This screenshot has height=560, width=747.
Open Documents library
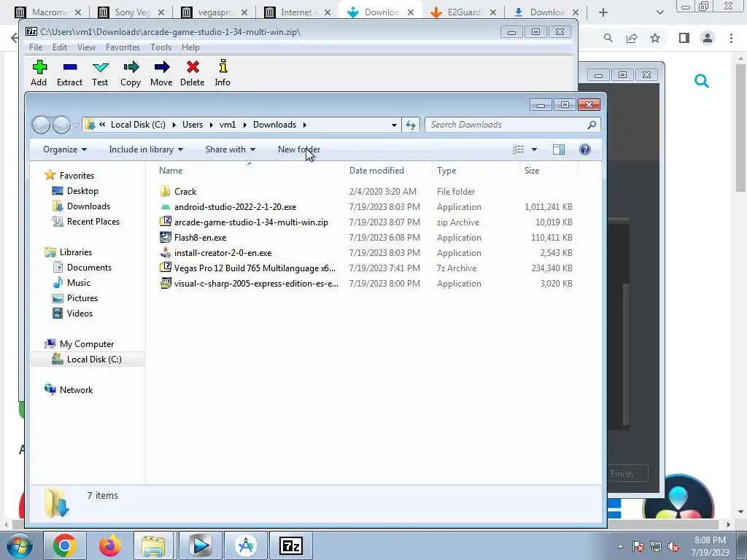[89, 268]
